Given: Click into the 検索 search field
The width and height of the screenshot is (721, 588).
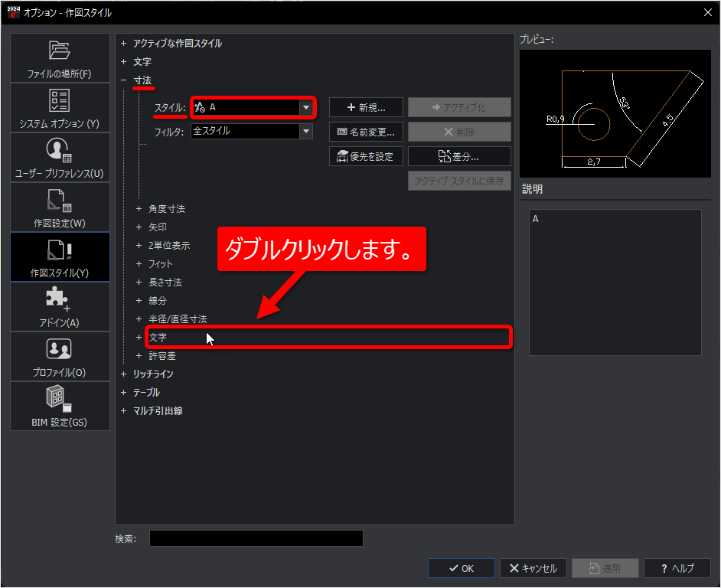Looking at the screenshot, I should pyautogui.click(x=256, y=538).
